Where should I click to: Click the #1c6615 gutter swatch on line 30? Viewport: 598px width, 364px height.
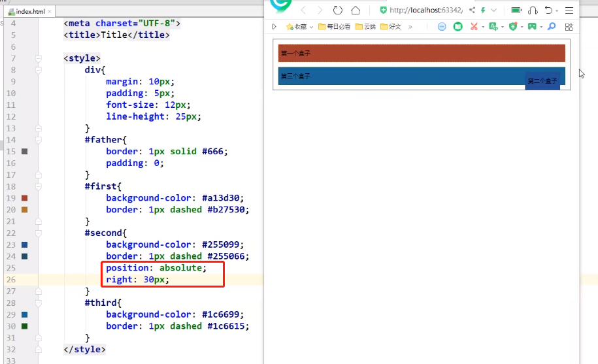tap(24, 326)
